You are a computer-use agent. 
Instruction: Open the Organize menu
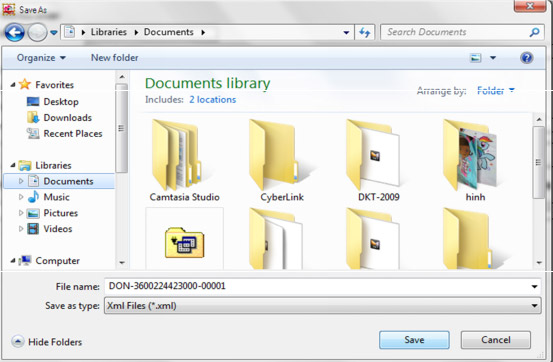(x=41, y=58)
